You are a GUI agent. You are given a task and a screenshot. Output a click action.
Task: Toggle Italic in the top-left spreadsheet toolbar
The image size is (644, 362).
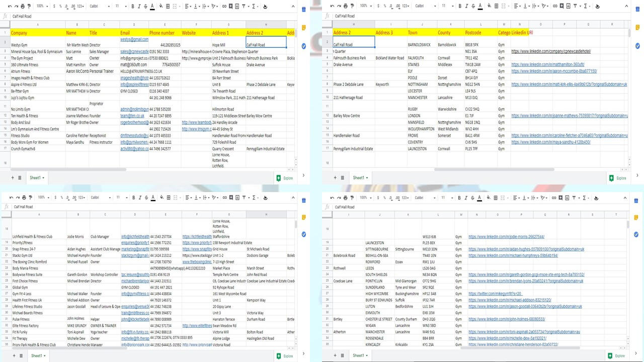139,7
